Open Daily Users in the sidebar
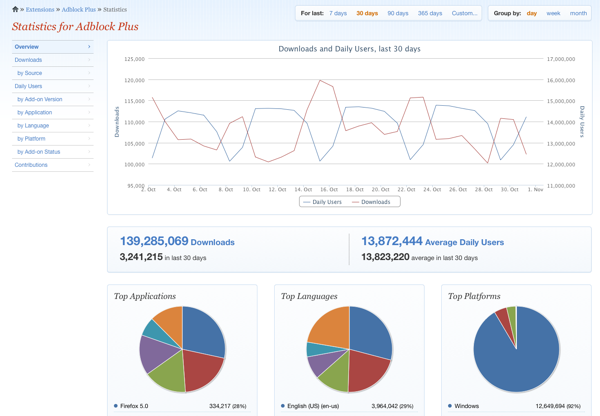600x416 pixels. point(52,86)
